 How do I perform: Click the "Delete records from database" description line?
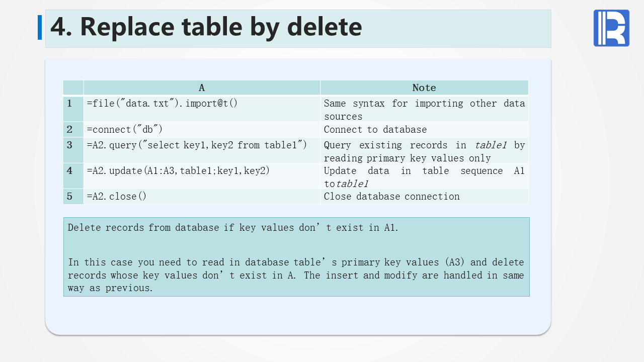[233, 228]
